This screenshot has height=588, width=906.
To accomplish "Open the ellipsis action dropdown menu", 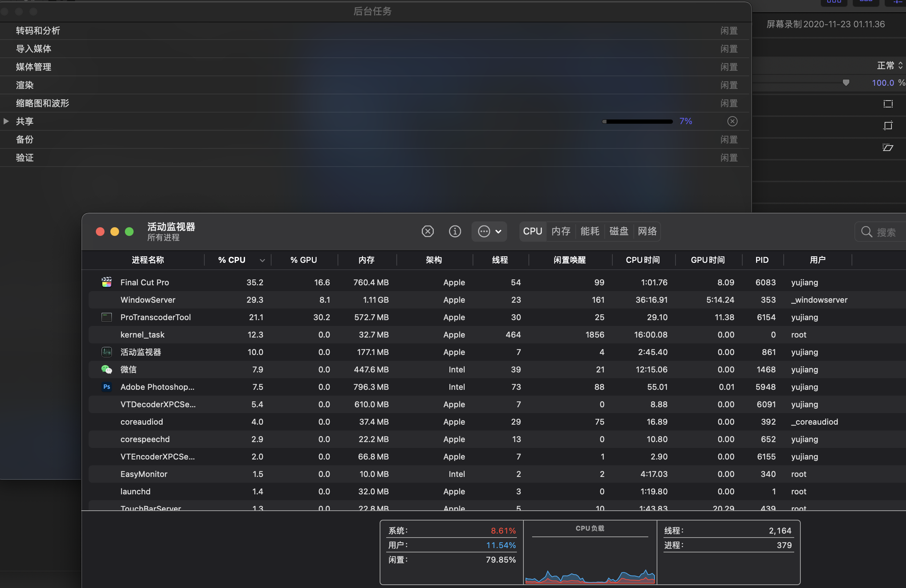I will click(489, 231).
